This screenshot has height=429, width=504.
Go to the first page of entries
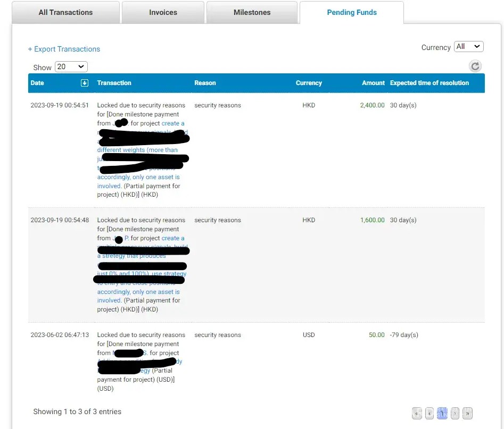pos(417,413)
